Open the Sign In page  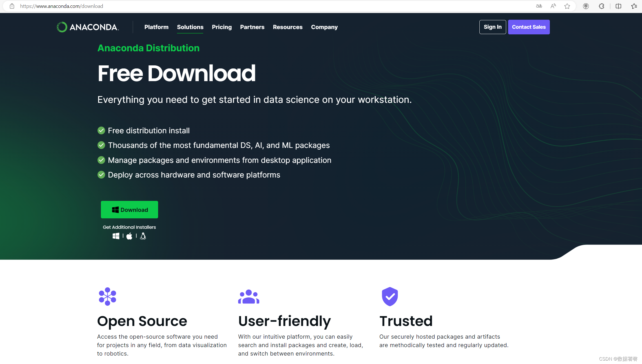point(493,27)
